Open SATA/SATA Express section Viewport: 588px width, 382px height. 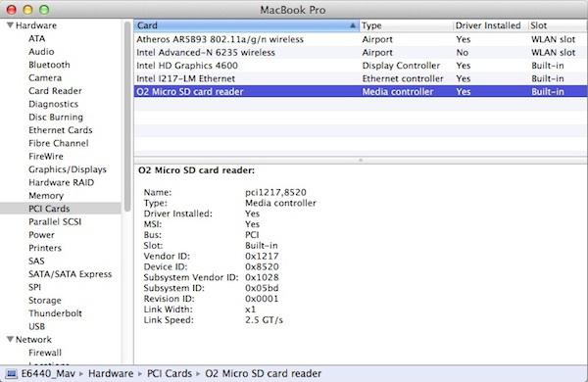[x=71, y=274]
